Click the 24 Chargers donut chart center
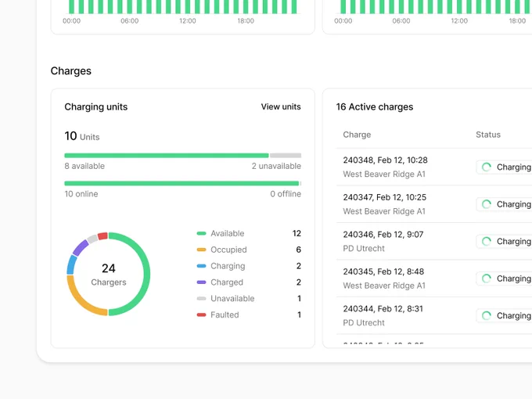 tap(109, 274)
